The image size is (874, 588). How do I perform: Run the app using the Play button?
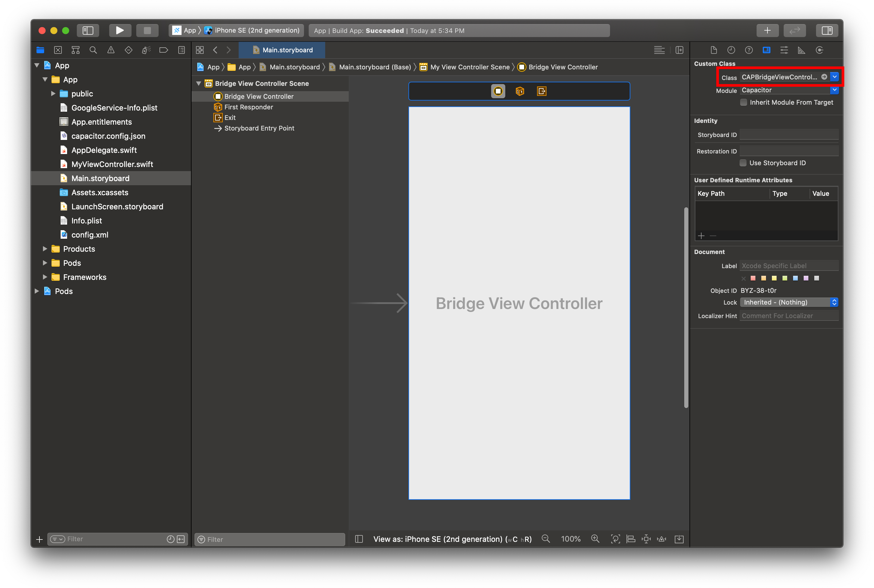[x=120, y=30]
